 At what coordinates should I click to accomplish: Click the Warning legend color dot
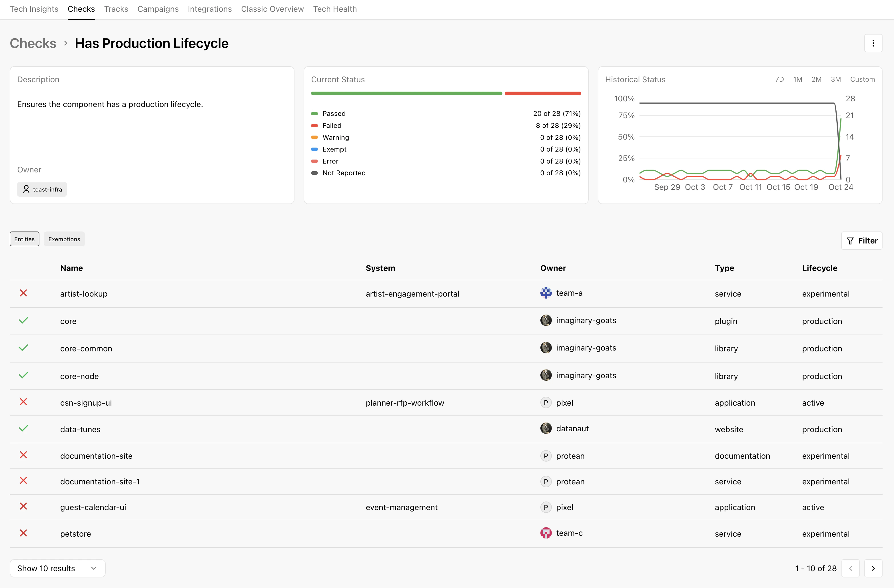point(314,137)
